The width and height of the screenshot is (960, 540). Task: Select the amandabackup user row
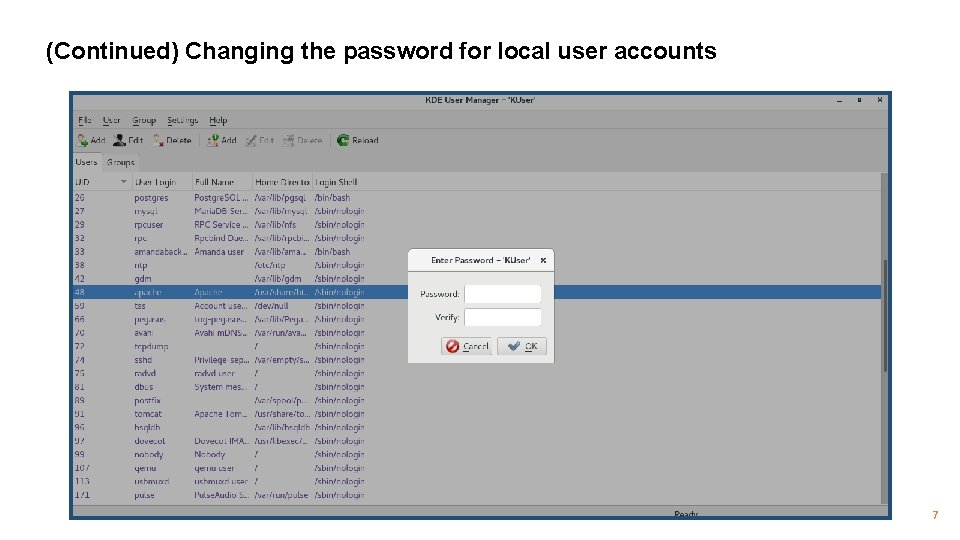point(478,252)
